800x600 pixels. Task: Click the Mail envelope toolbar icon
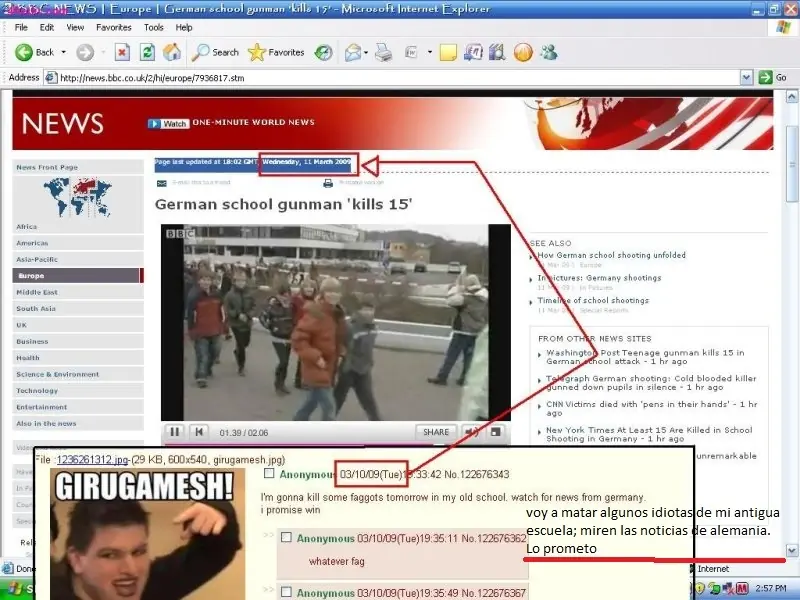(x=352, y=52)
